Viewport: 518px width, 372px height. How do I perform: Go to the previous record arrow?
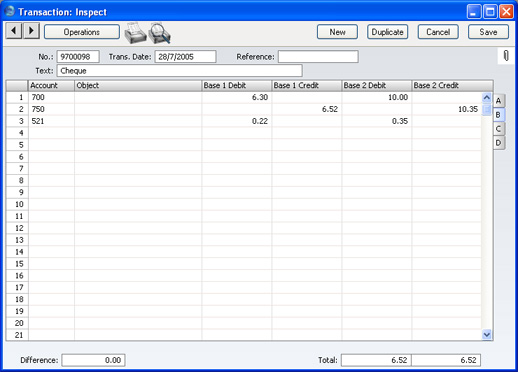[14, 31]
